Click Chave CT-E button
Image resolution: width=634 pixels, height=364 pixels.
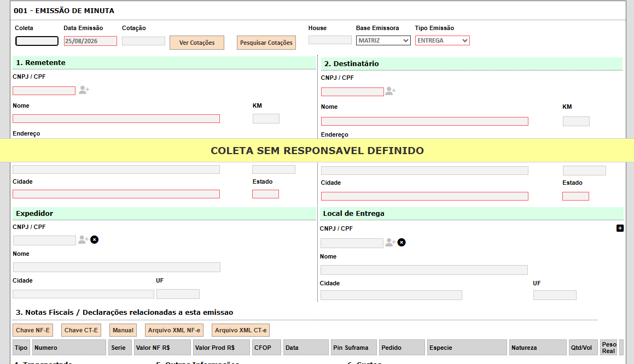(x=82, y=331)
